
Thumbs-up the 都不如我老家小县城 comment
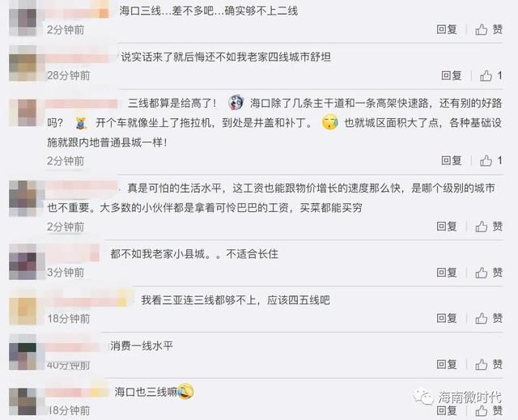(x=489, y=273)
